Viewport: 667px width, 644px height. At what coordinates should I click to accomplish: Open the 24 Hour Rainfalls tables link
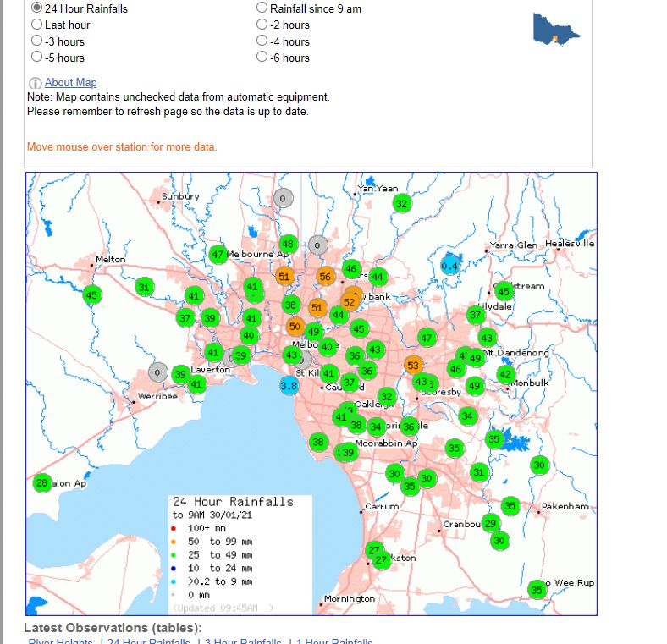click(x=149, y=641)
